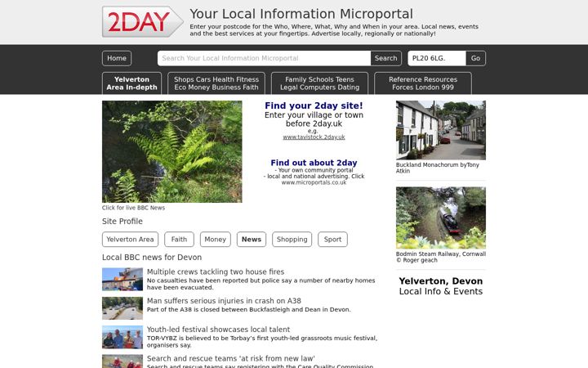This screenshot has height=368, width=588.
Task: Open the www.microportals.co.uk link
Action: pos(314,182)
